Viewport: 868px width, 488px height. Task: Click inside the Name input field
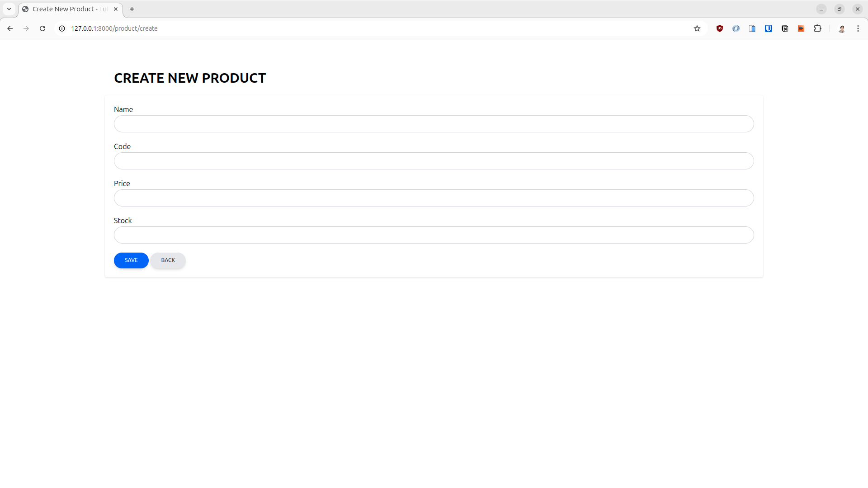click(433, 123)
